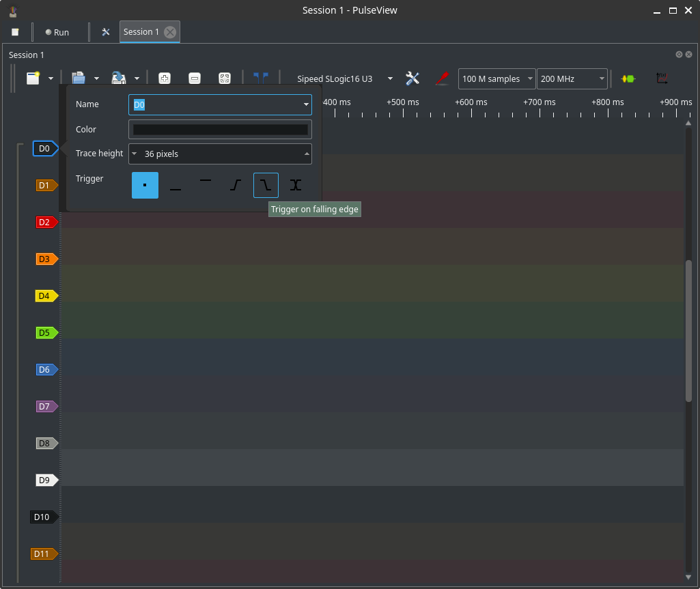Image resolution: width=700 pixels, height=589 pixels.
Task: Click the zoom in toolbar icon
Action: (165, 78)
